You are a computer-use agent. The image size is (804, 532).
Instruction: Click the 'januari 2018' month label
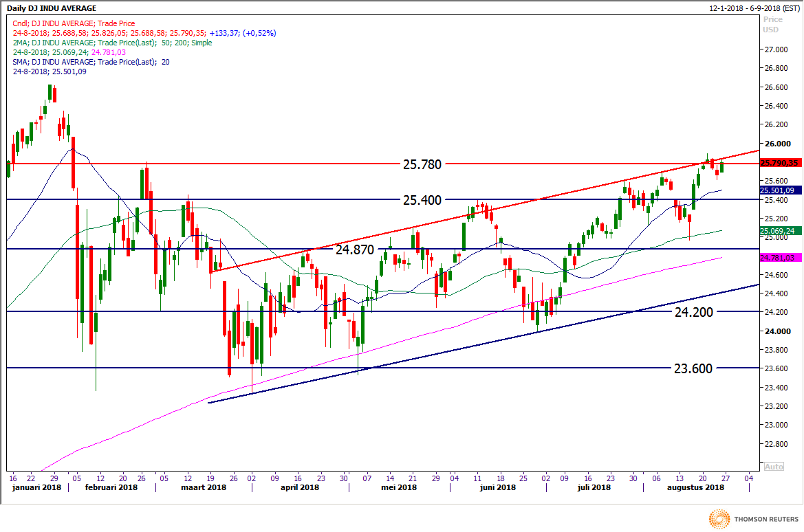tap(36, 487)
